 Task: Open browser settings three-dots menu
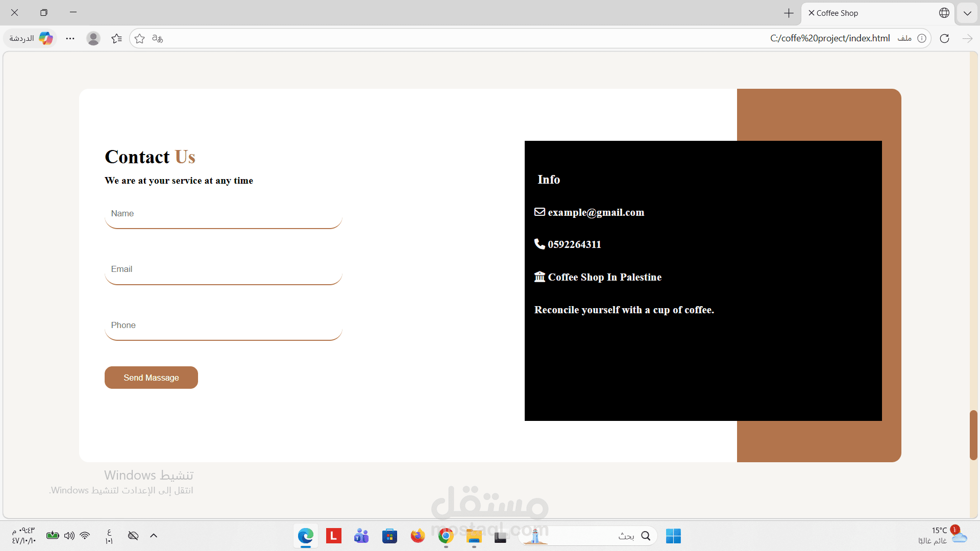[70, 38]
